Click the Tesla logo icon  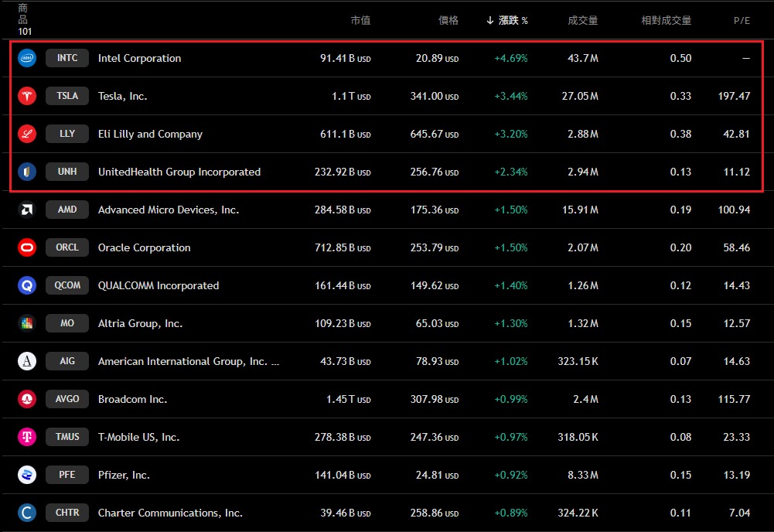27,96
